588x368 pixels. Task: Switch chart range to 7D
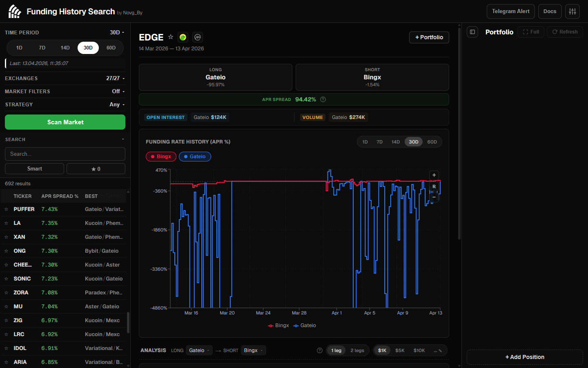tap(380, 142)
